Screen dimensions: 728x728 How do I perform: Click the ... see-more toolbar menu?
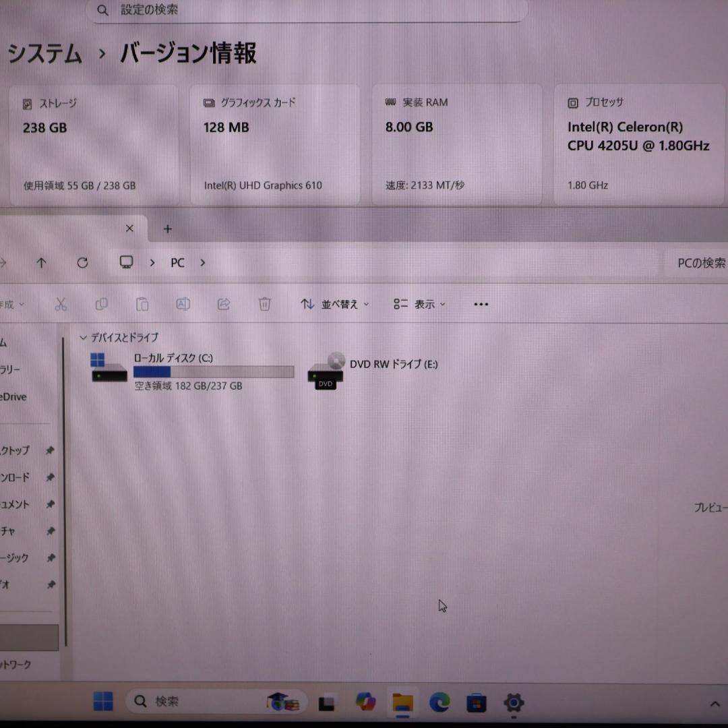click(481, 304)
